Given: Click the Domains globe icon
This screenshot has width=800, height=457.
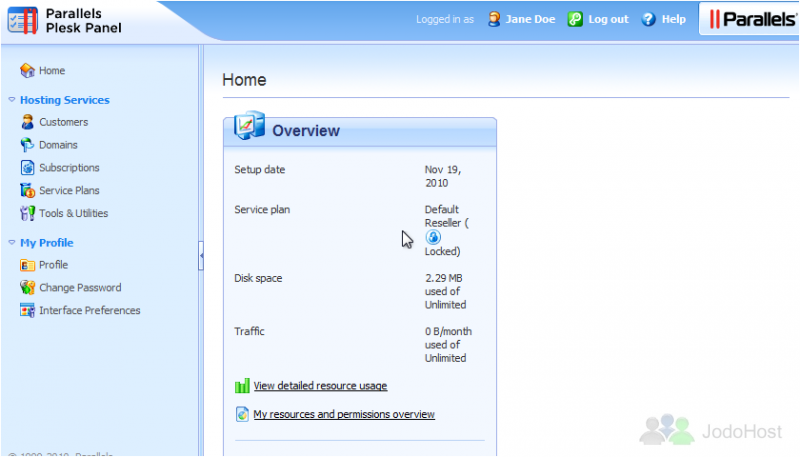Looking at the screenshot, I should pyautogui.click(x=27, y=145).
